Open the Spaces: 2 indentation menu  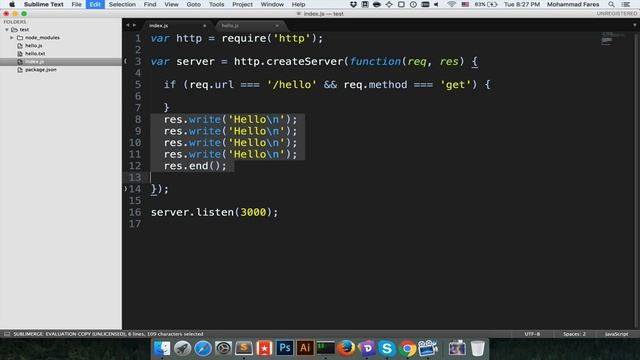click(x=574, y=334)
